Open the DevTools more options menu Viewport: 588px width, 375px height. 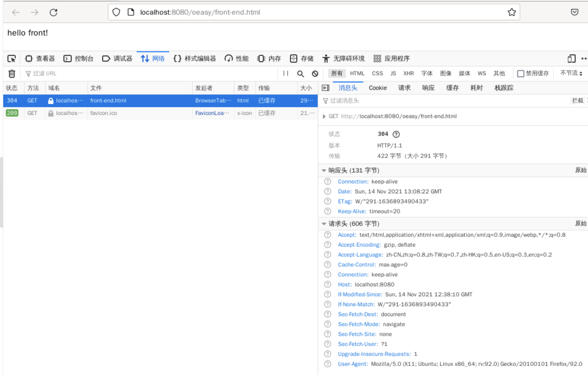coord(584,59)
